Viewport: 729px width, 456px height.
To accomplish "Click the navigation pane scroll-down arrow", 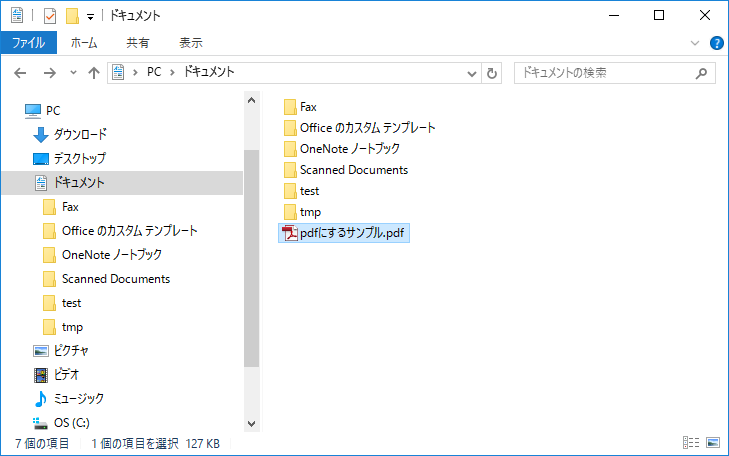I will (x=252, y=423).
